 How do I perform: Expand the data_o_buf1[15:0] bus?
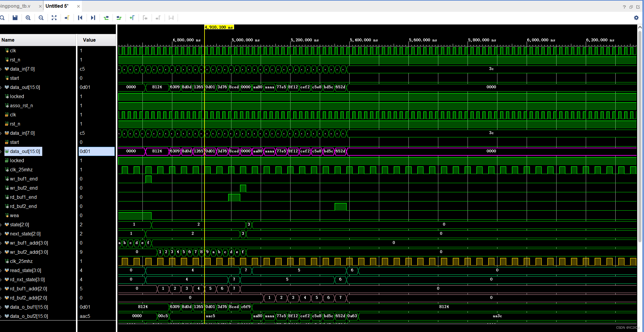[1, 307]
